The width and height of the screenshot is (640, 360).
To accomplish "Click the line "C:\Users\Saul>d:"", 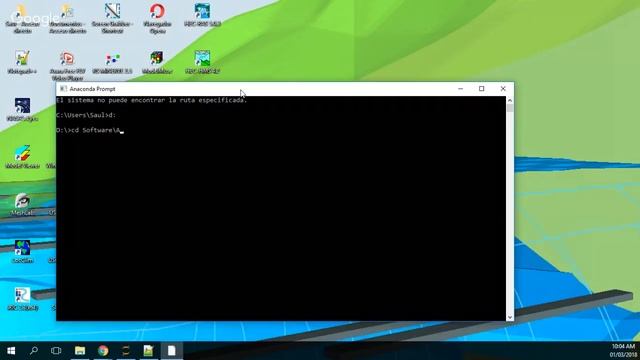I will [86, 115].
